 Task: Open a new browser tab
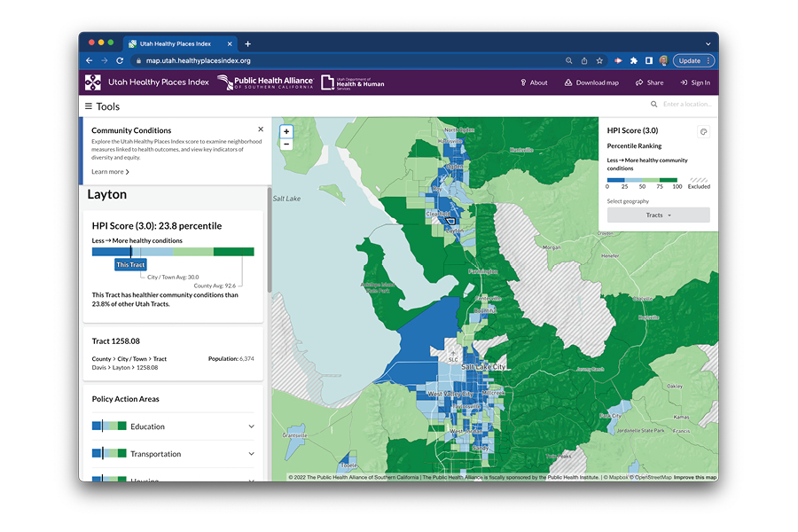click(x=247, y=42)
